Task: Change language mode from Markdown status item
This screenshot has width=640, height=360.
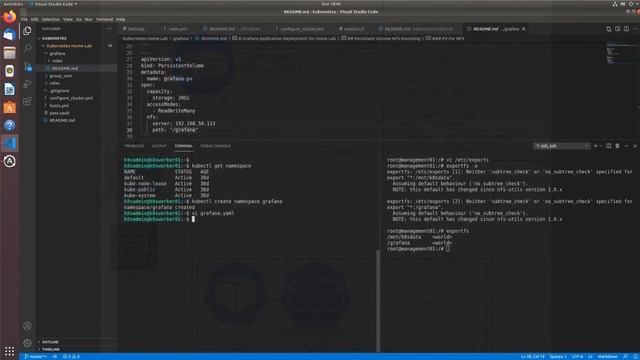Action: (607, 356)
